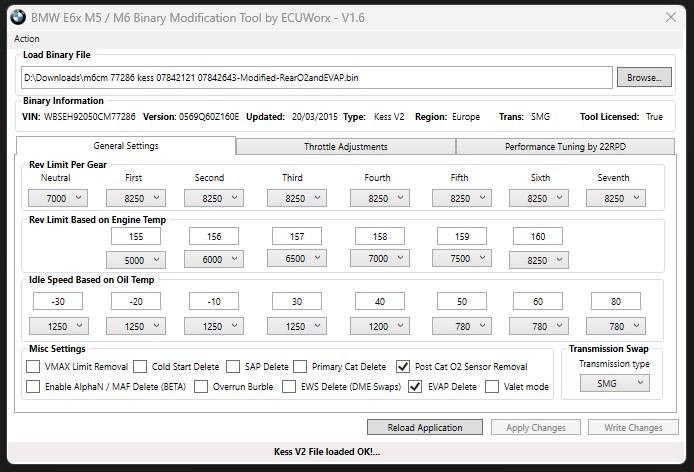The height and width of the screenshot is (472, 694).
Task: Tick the Cold Start Delete checkbox
Action: (141, 367)
